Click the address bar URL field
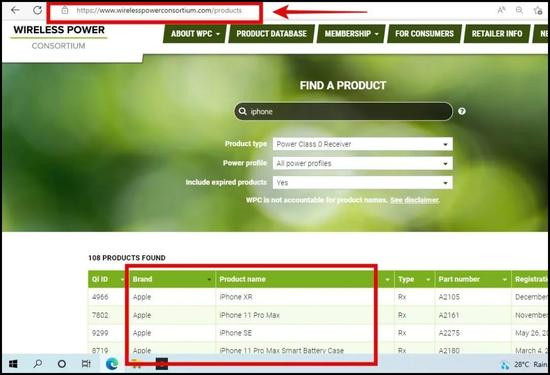The height and width of the screenshot is (375, 550). tap(159, 11)
